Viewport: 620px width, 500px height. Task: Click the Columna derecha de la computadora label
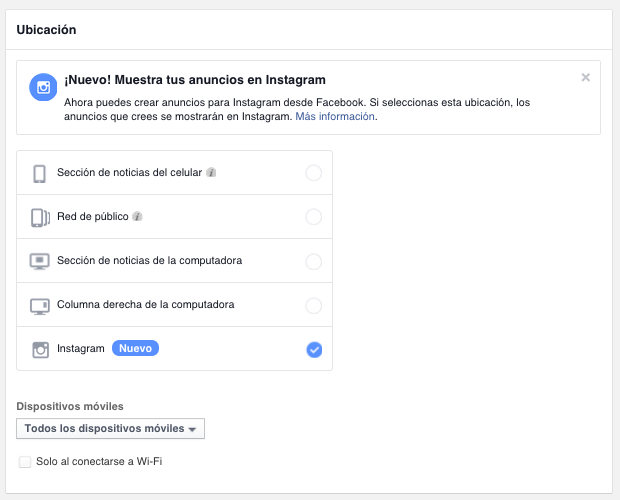click(146, 305)
